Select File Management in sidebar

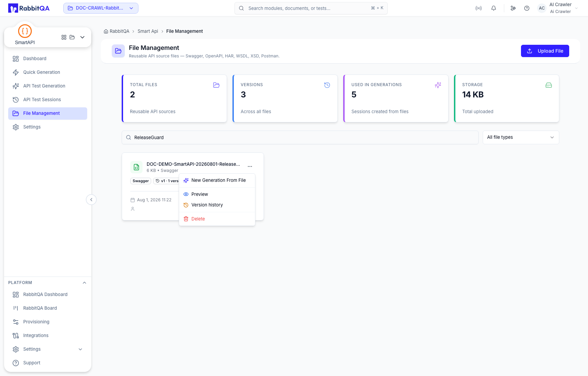(48, 113)
